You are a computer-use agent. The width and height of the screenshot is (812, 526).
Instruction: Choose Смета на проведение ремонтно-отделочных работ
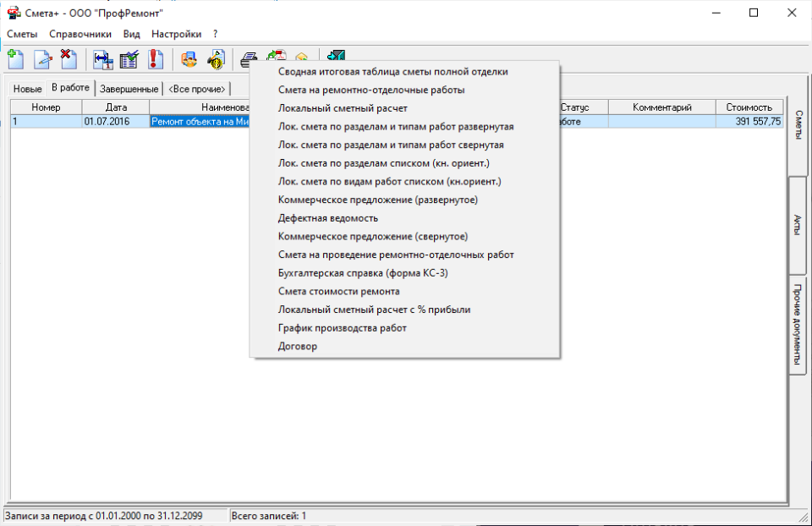click(x=404, y=255)
